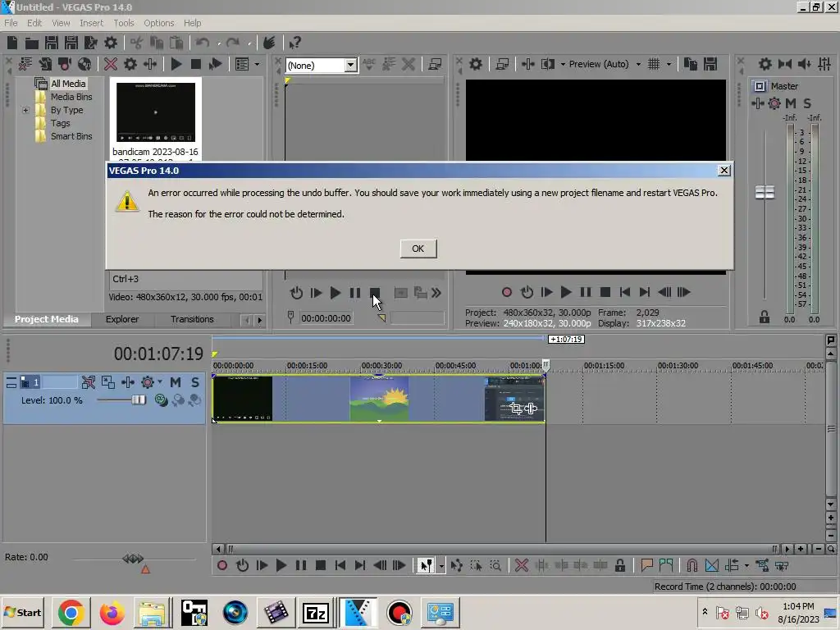Click the Undo arrow icon
The height and width of the screenshot is (630, 840).
click(203, 43)
